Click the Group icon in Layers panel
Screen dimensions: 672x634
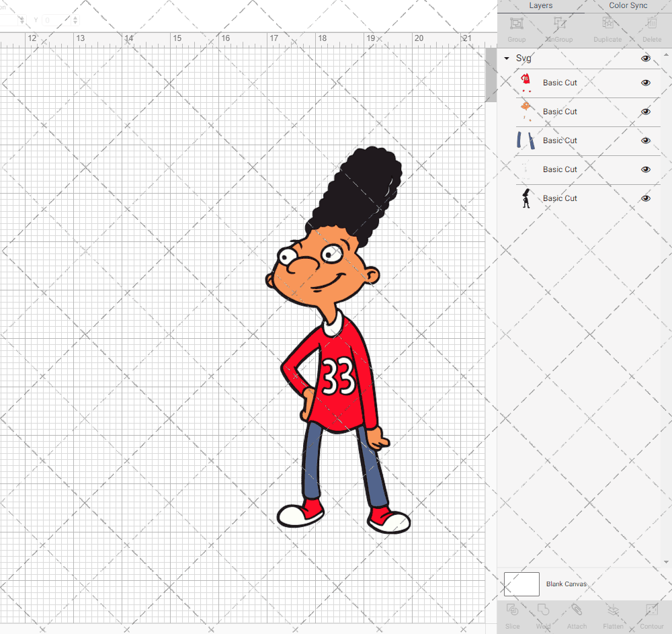pyautogui.click(x=516, y=23)
